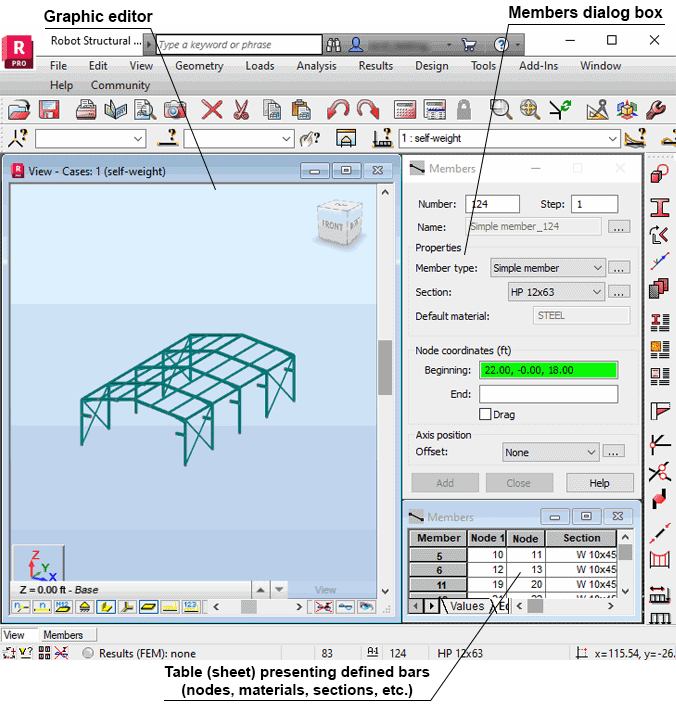Click the End coordinates input field
The height and width of the screenshot is (706, 676).
(548, 394)
